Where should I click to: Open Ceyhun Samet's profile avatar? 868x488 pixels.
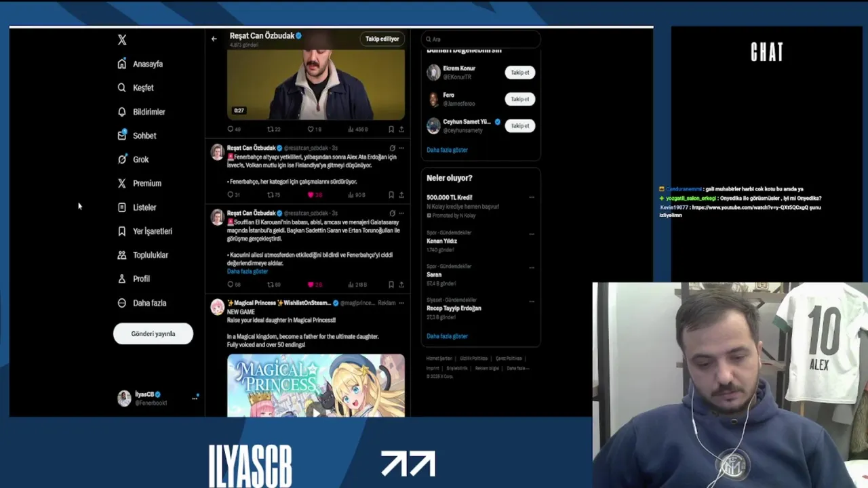click(x=433, y=125)
